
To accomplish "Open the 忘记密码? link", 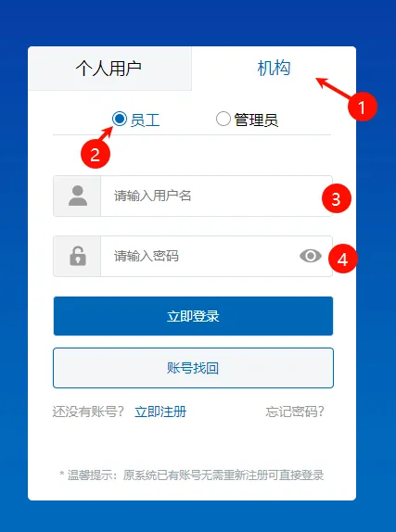I will pyautogui.click(x=295, y=412).
